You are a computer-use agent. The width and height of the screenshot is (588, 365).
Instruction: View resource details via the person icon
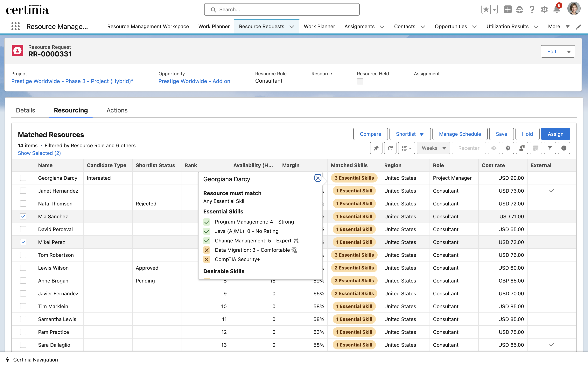pyautogui.click(x=522, y=148)
